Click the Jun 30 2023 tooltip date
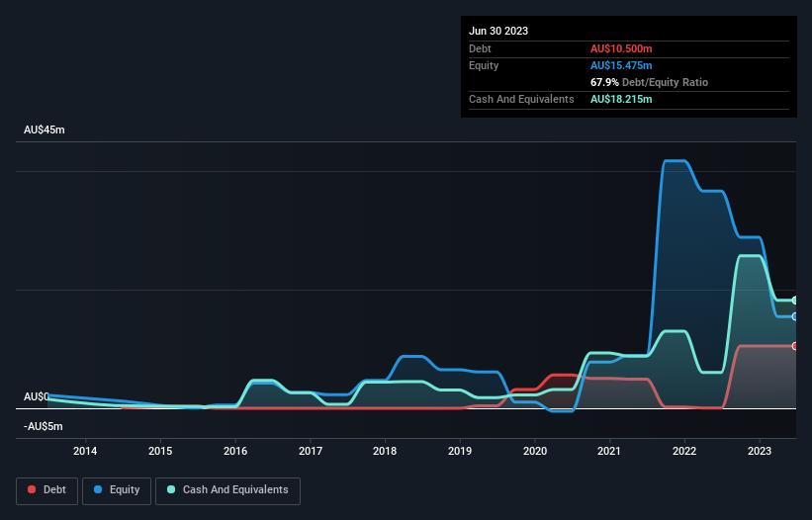 tap(498, 31)
